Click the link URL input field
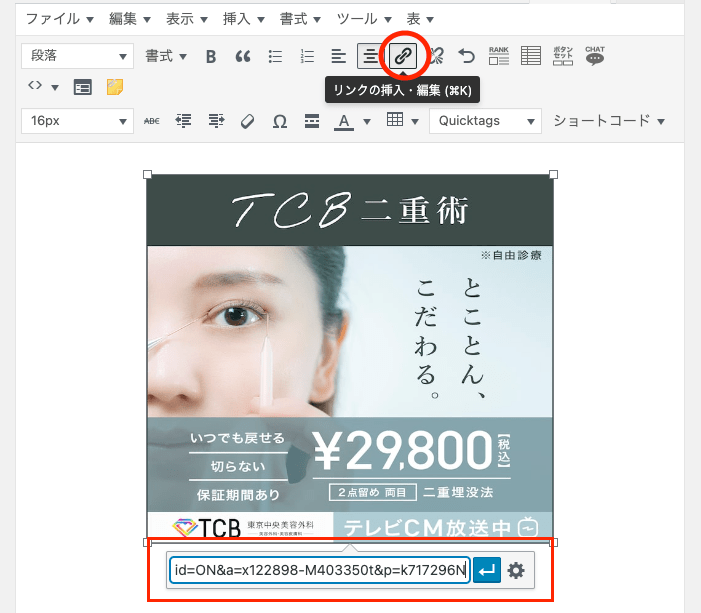Viewport: 701px width, 613px height. 320,570
